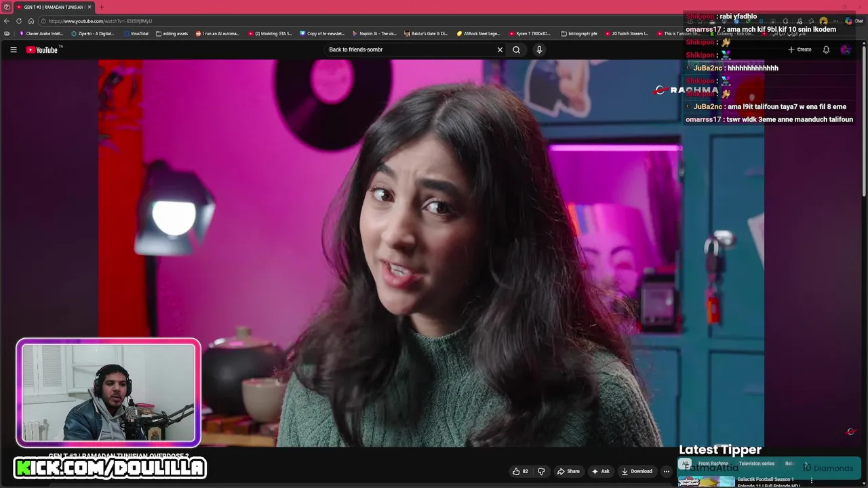Open the browser workspaces icon
Image resolution: width=868 pixels, height=488 pixels.
pos(7,7)
